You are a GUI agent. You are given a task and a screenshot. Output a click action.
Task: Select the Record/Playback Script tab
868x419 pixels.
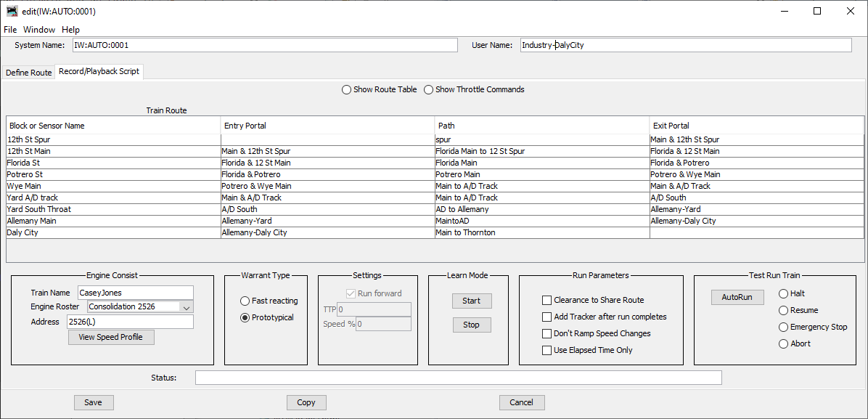click(99, 72)
